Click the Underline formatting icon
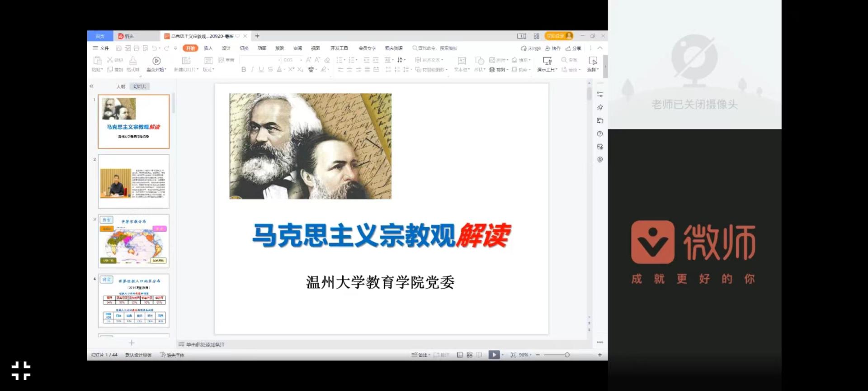Image resolution: width=868 pixels, height=391 pixels. click(x=261, y=69)
